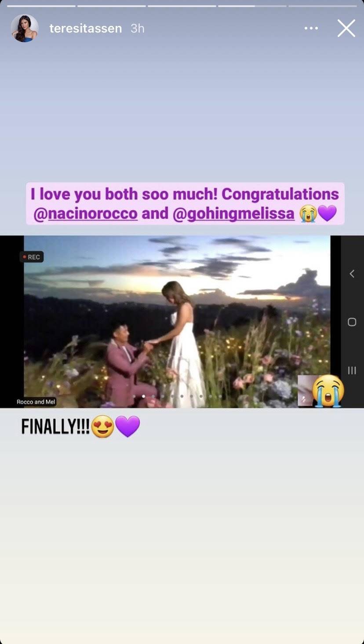
Task: Open the @nacinorocco mention
Action: [85, 214]
